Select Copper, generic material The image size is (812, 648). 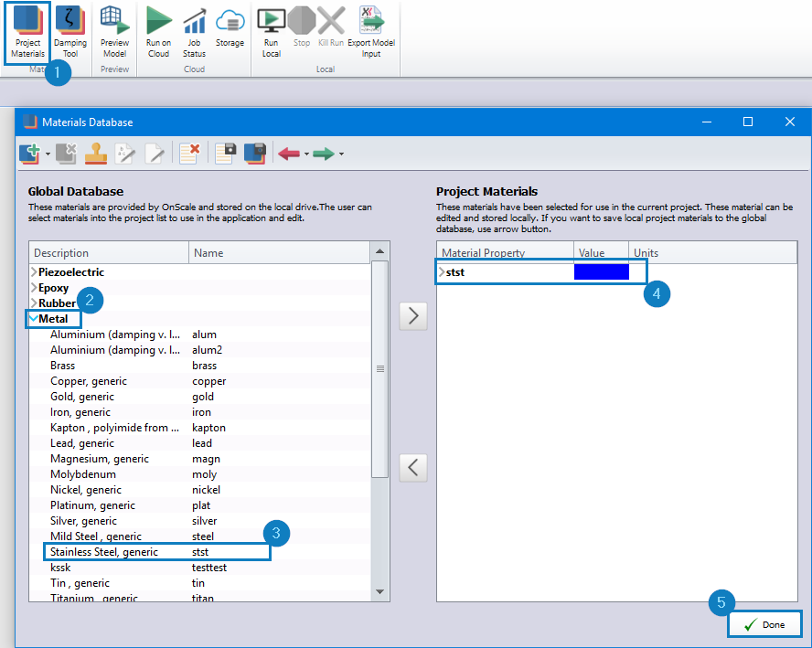coord(200,381)
